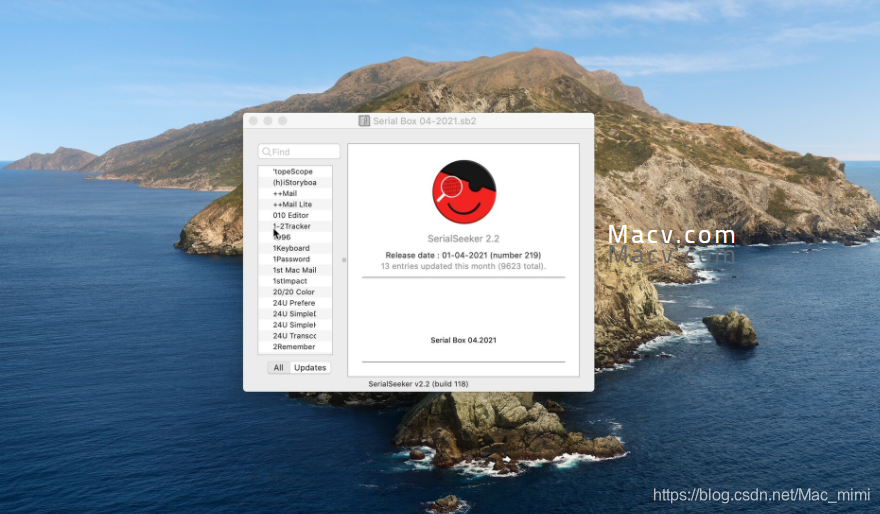
Task: Zoom the Serial Box window with green button
Action: (x=282, y=121)
